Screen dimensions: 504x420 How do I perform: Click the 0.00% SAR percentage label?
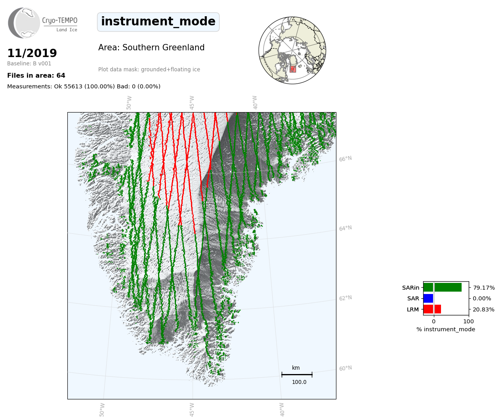click(482, 299)
